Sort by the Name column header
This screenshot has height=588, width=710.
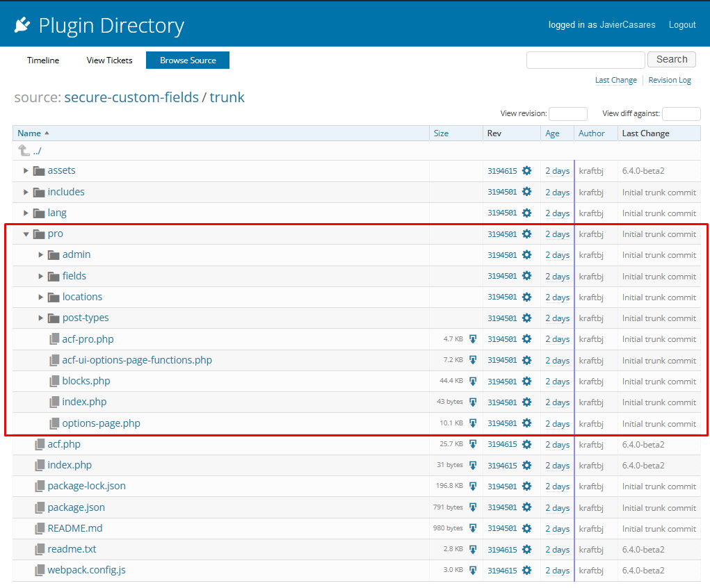[x=29, y=133]
